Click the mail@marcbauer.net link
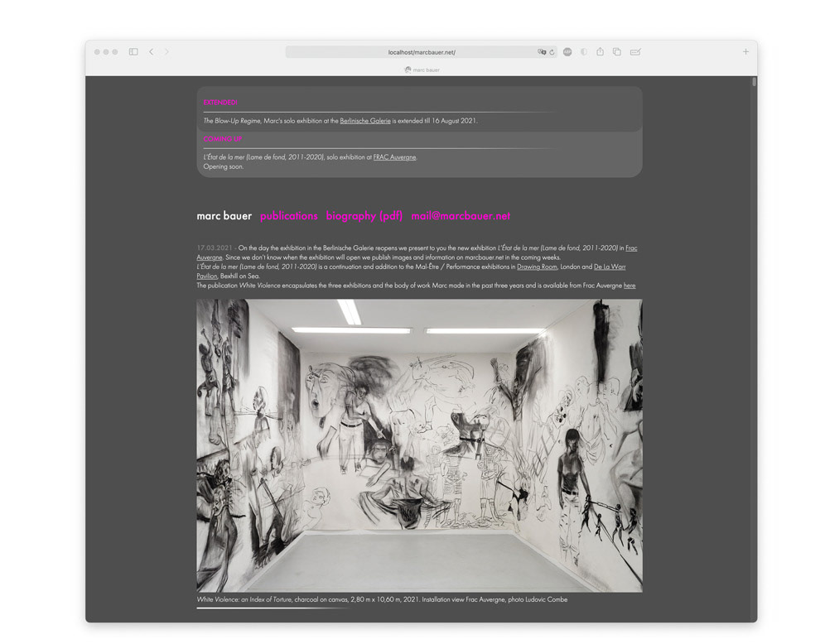The image size is (825, 644). [461, 215]
